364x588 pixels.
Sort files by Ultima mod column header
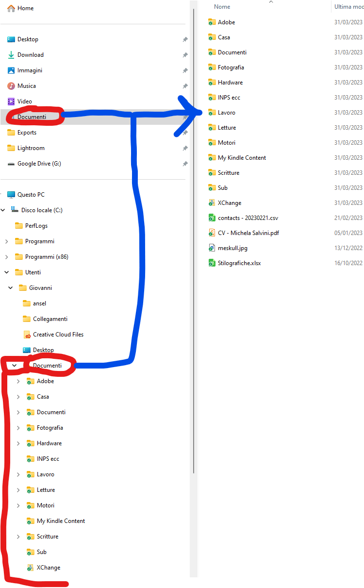coord(348,7)
